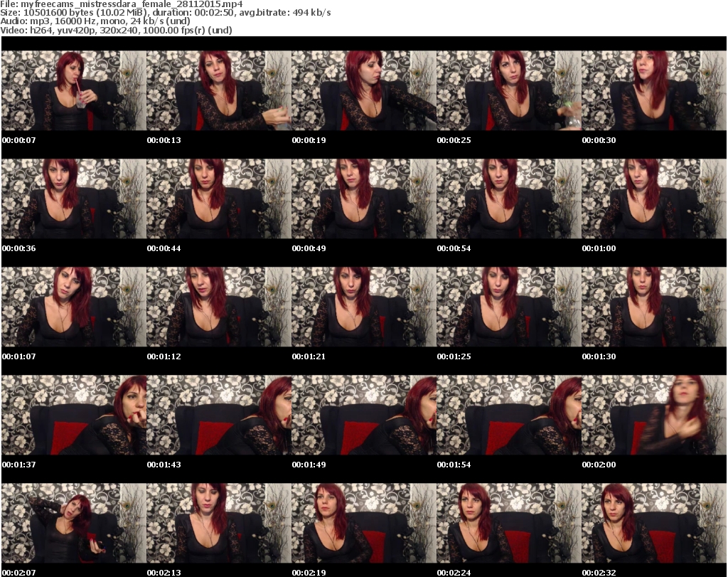The width and height of the screenshot is (728, 577).
Task: Select the thumbnail frame at 00:00:49
Action: click(x=364, y=198)
